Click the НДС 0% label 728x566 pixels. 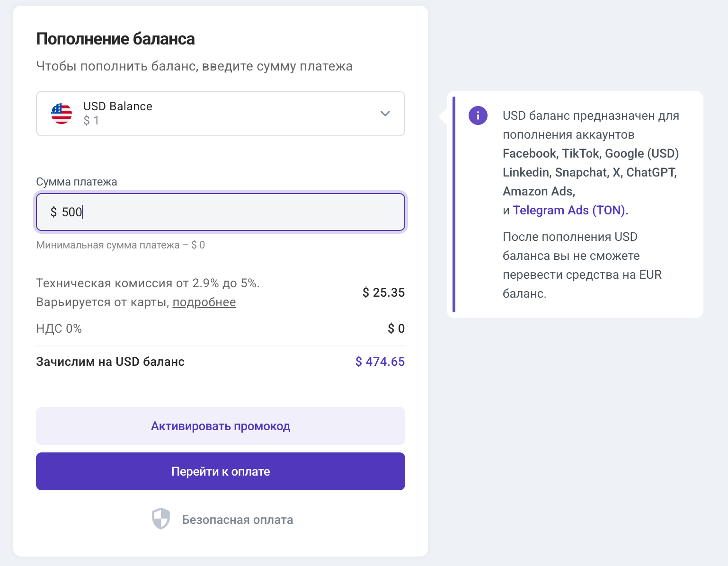pos(59,328)
